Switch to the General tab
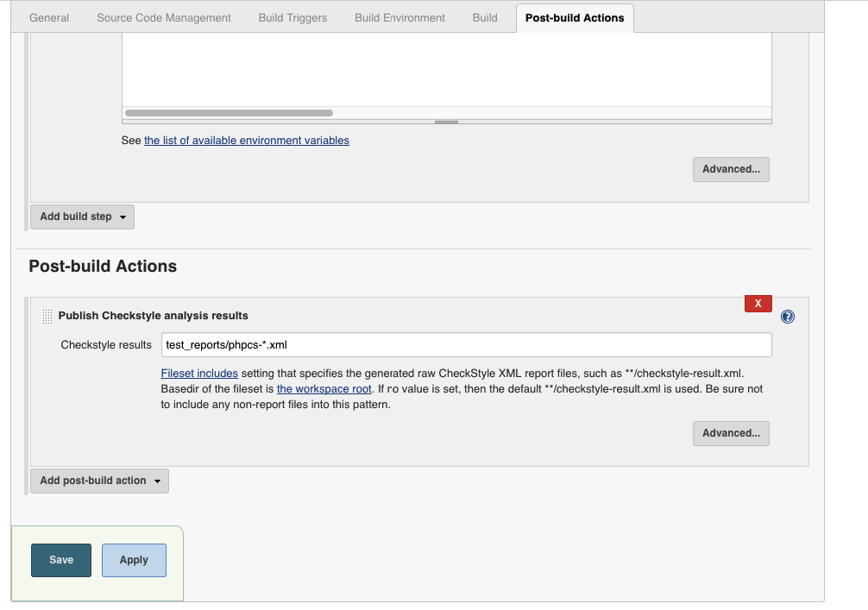This screenshot has height=610, width=868. point(49,17)
